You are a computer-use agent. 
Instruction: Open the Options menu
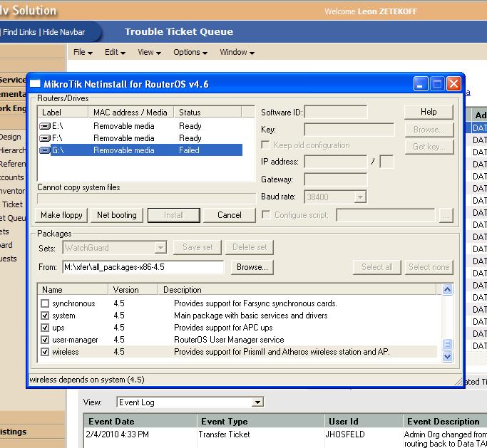point(190,52)
